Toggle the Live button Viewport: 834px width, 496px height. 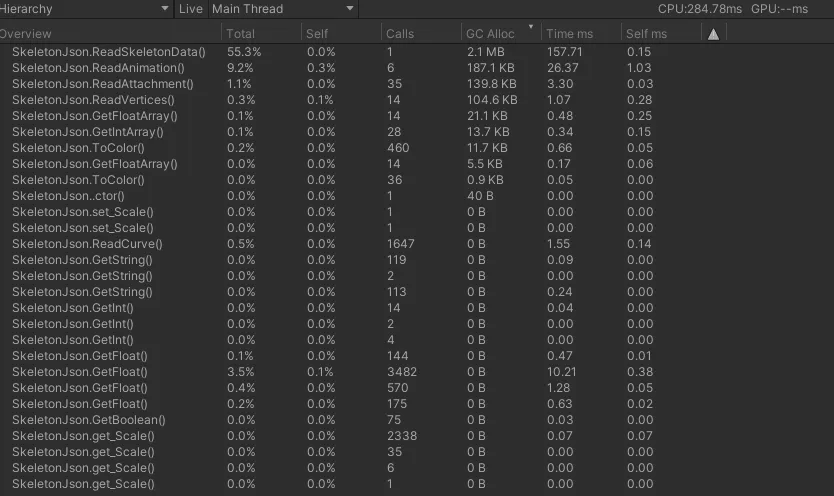[190, 9]
